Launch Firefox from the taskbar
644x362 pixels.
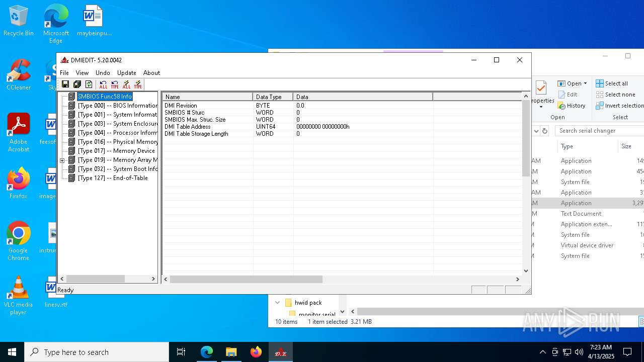point(256,352)
